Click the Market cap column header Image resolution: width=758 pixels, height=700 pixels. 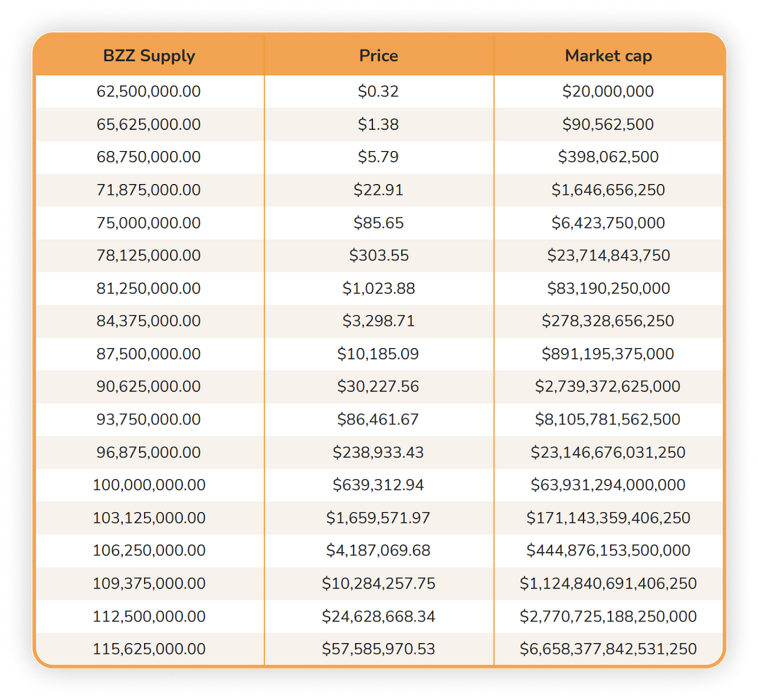tap(608, 56)
